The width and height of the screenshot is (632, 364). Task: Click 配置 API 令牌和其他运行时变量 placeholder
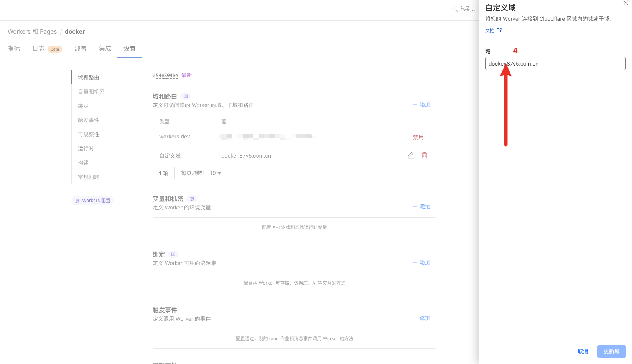click(295, 227)
